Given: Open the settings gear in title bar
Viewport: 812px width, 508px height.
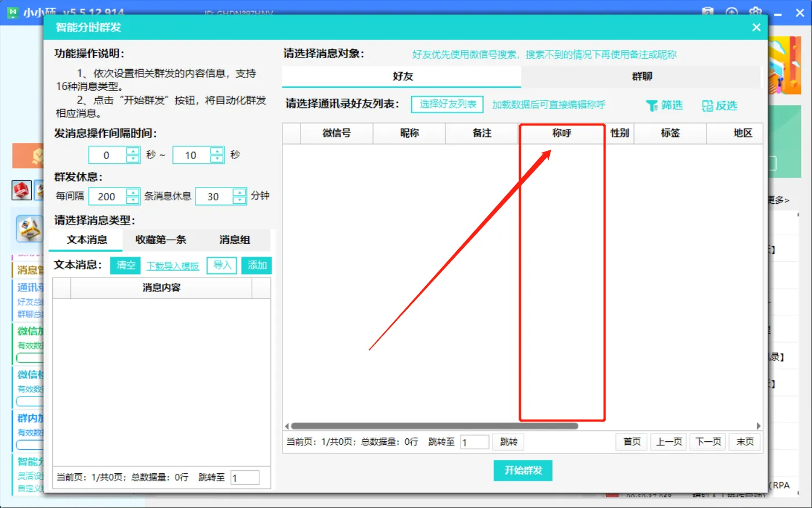Looking at the screenshot, I should click(x=755, y=12).
